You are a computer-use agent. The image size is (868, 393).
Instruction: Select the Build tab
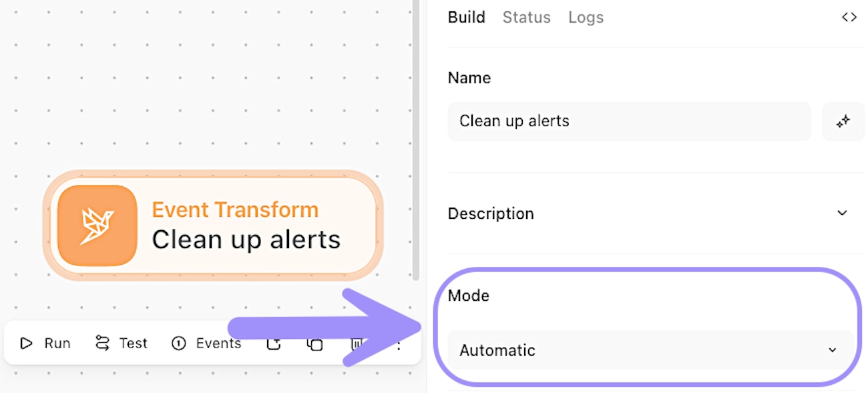466,17
